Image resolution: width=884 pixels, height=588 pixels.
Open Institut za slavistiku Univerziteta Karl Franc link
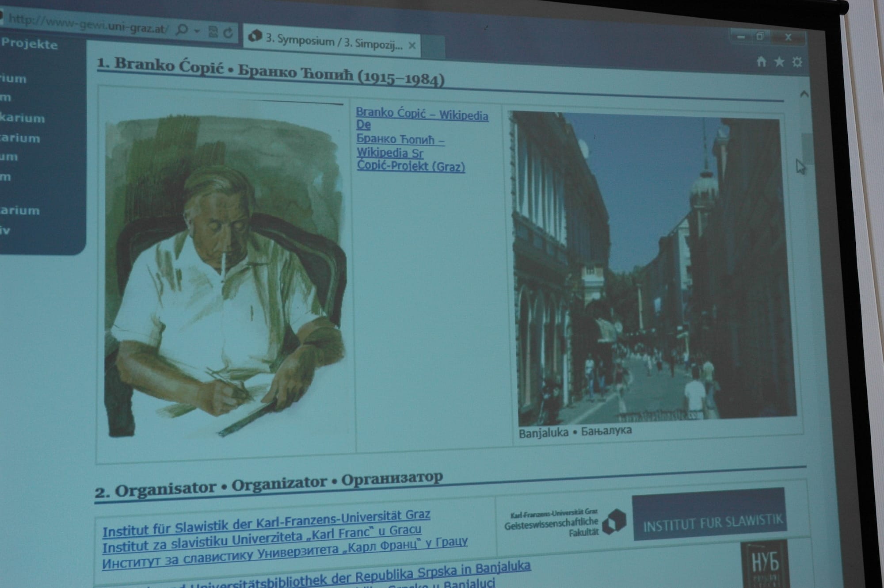coord(262,538)
